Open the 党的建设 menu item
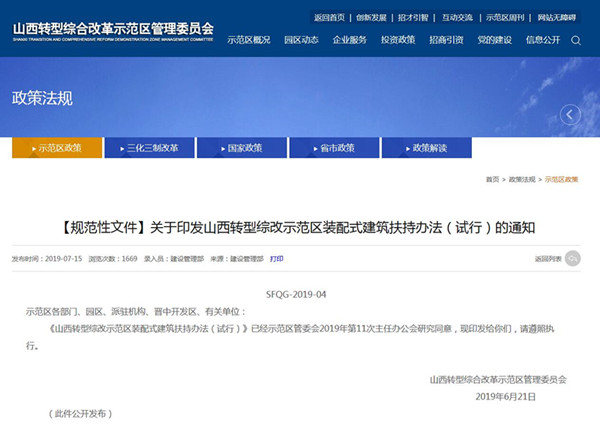 tap(497, 40)
